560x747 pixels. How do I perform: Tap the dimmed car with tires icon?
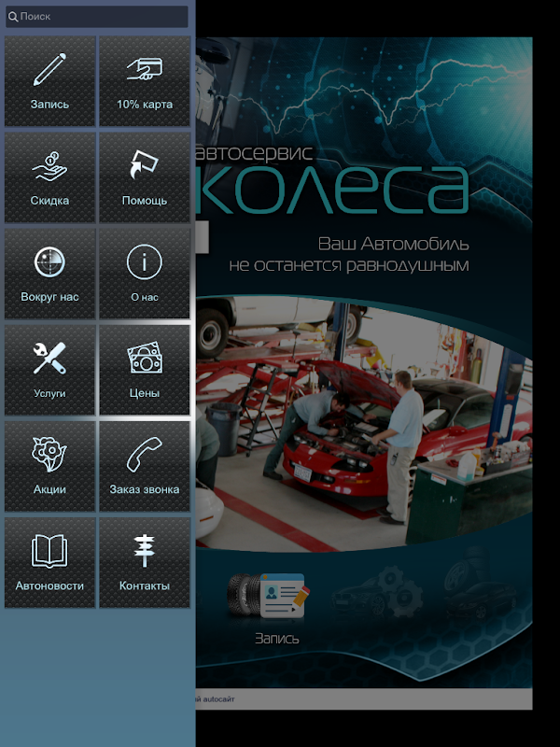click(480, 584)
